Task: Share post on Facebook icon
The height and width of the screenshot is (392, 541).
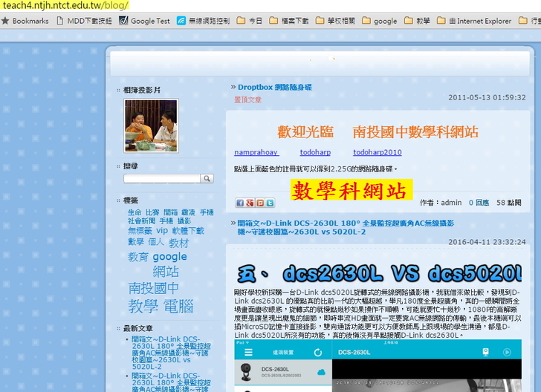Action: (x=240, y=203)
